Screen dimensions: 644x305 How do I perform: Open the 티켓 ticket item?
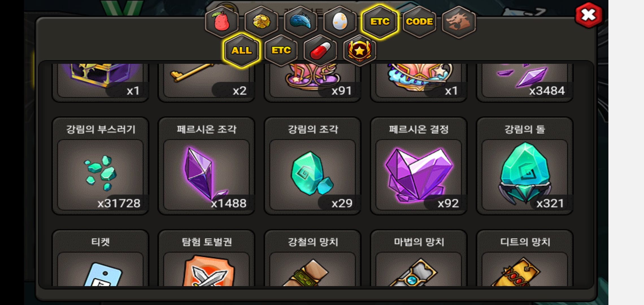[x=100, y=258]
